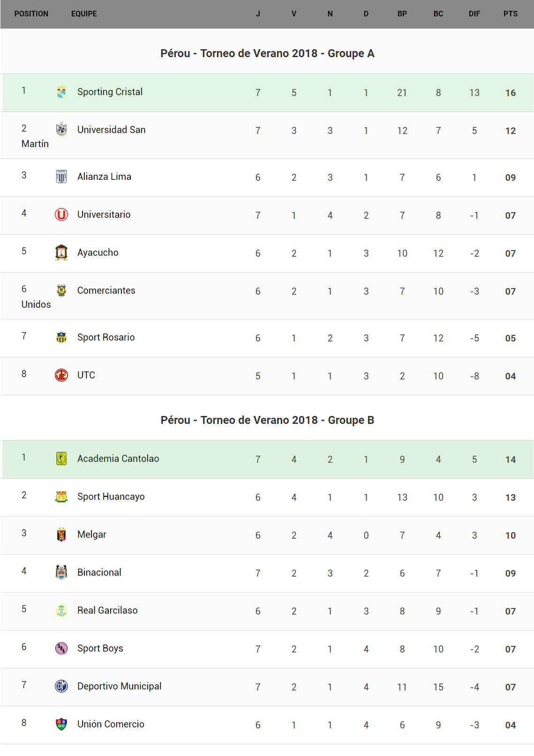Open the Universidad San Martín team link
Image resolution: width=534 pixels, height=756 pixels.
click(111, 130)
